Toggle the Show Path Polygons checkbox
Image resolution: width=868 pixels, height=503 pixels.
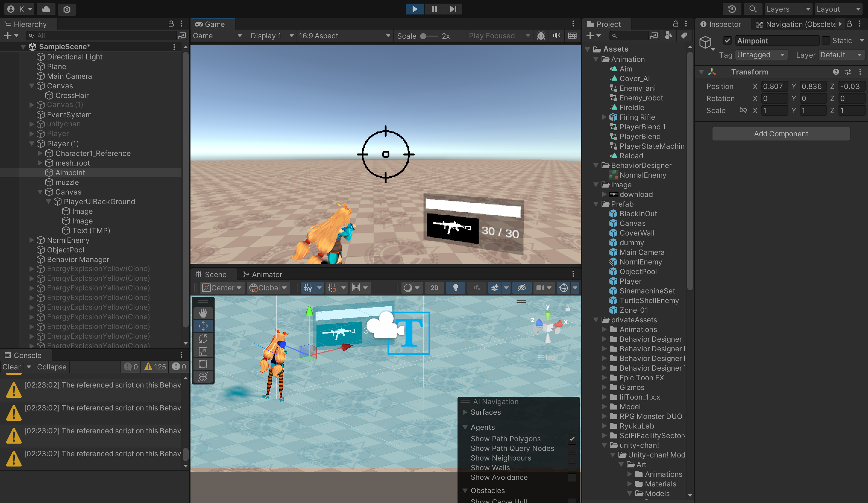[572, 439]
